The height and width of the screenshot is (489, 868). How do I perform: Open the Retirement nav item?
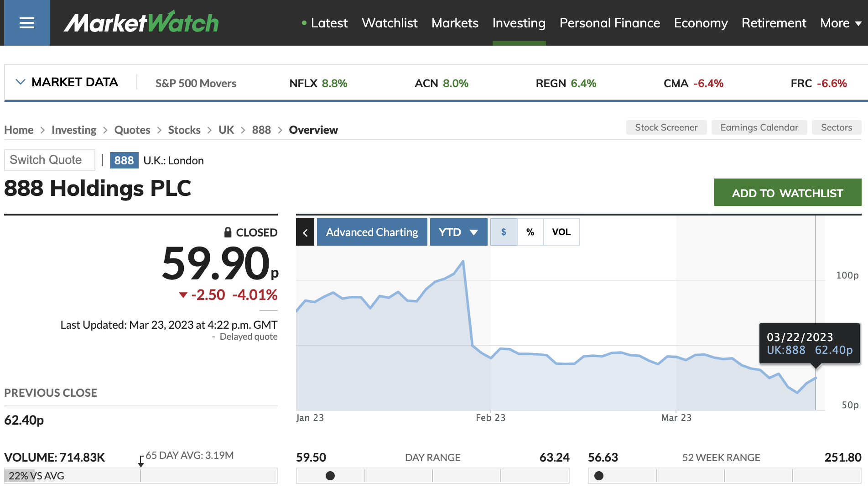[774, 23]
